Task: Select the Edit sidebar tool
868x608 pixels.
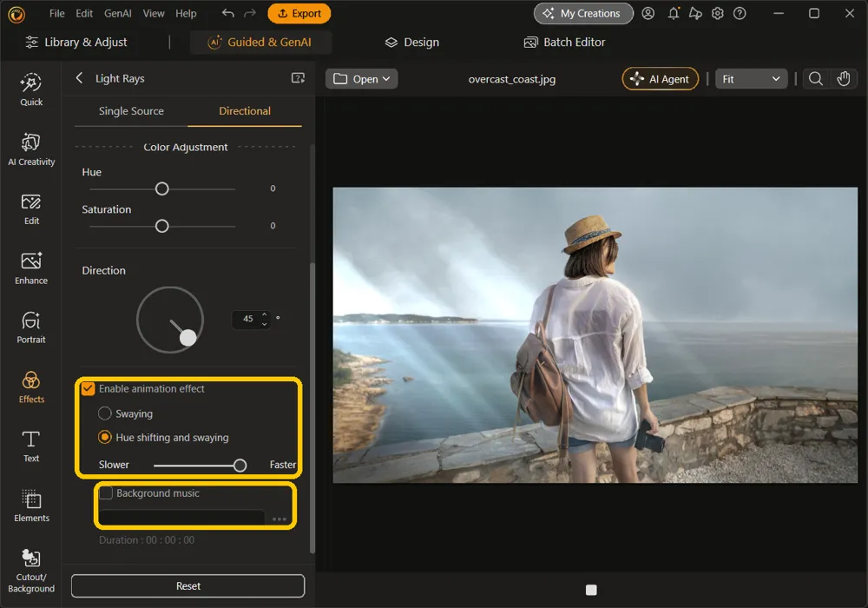Action: click(31, 209)
